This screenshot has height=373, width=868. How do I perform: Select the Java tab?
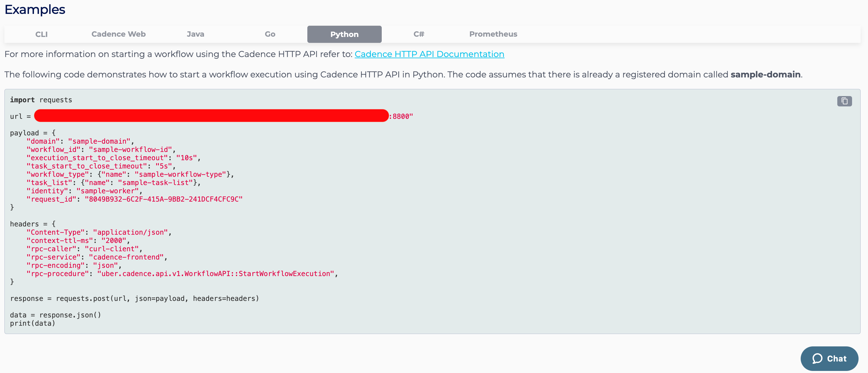(195, 34)
